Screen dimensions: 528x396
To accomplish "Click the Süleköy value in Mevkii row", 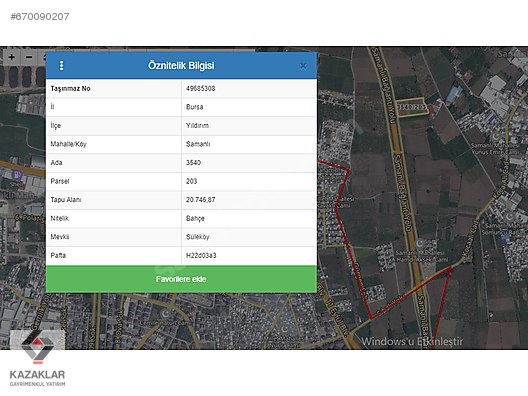I will [x=198, y=237].
